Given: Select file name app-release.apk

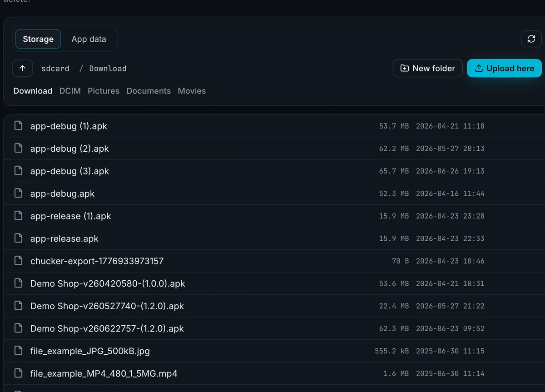Looking at the screenshot, I should coord(64,238).
